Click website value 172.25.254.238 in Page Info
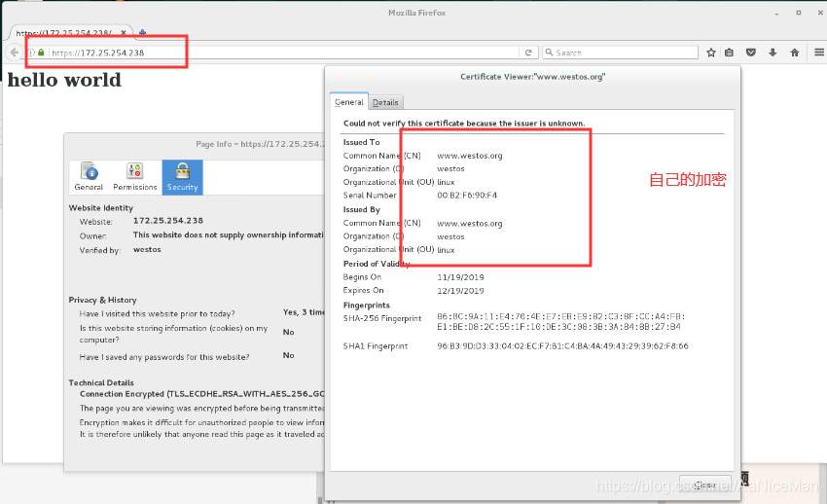The width and height of the screenshot is (827, 504). click(168, 221)
